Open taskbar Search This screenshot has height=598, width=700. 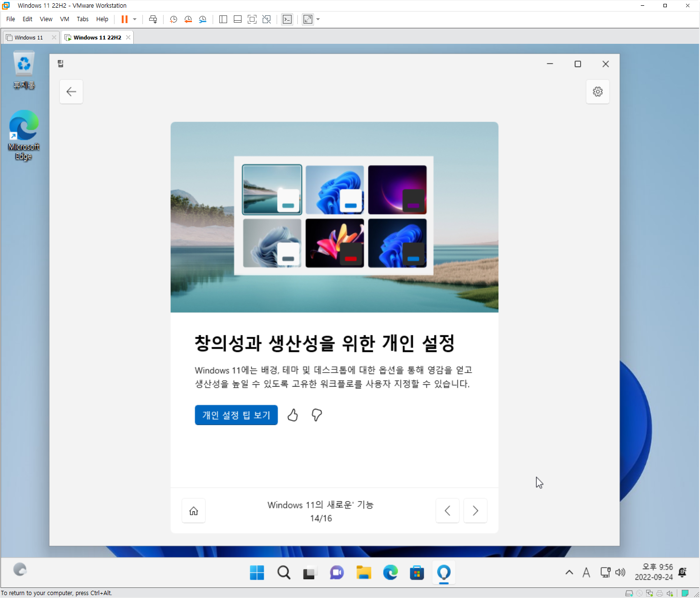coord(284,572)
